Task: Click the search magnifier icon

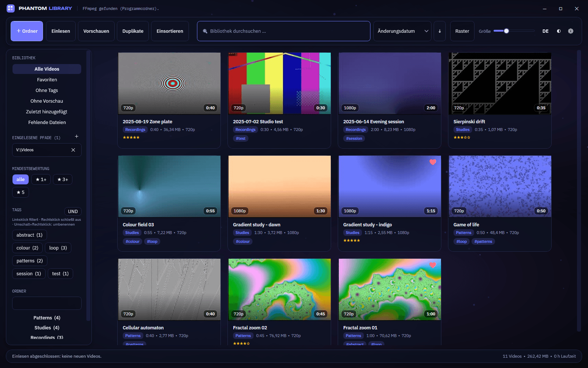Action: [205, 31]
